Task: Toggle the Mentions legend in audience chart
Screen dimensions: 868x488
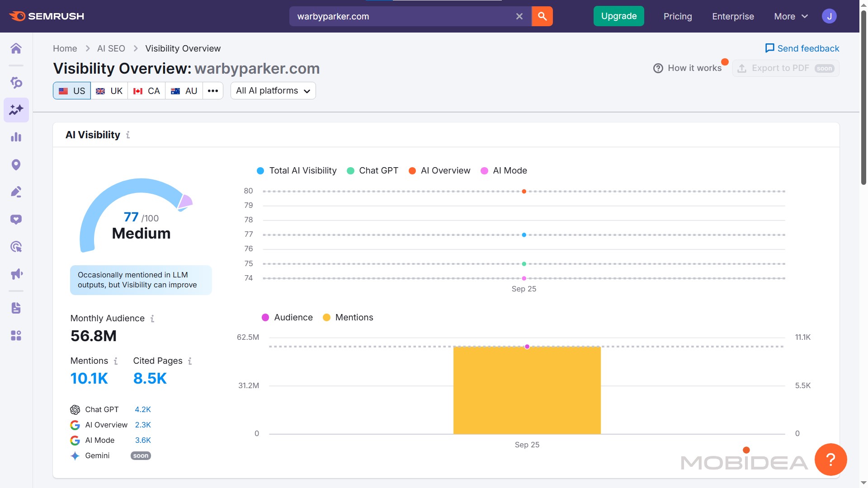Action: tap(347, 317)
